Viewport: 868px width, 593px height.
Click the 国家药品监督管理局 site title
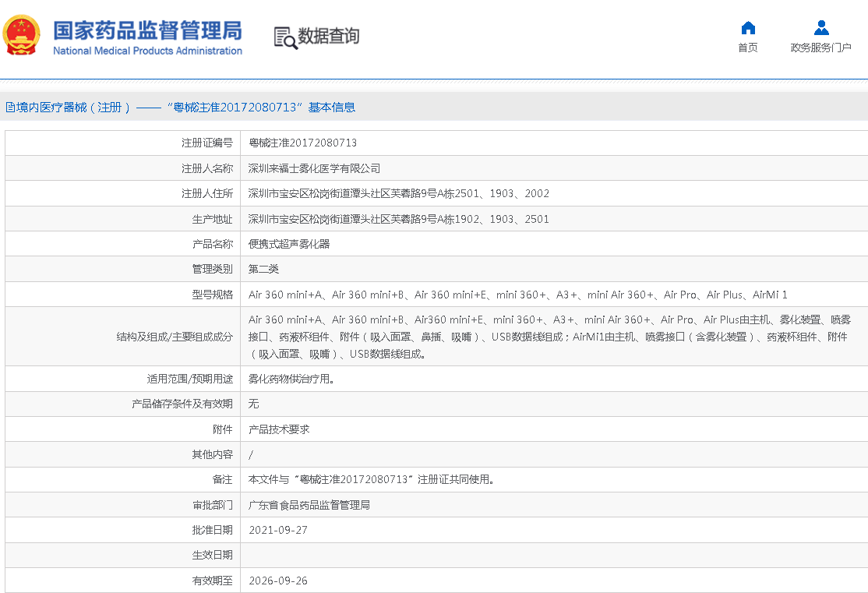(x=147, y=31)
